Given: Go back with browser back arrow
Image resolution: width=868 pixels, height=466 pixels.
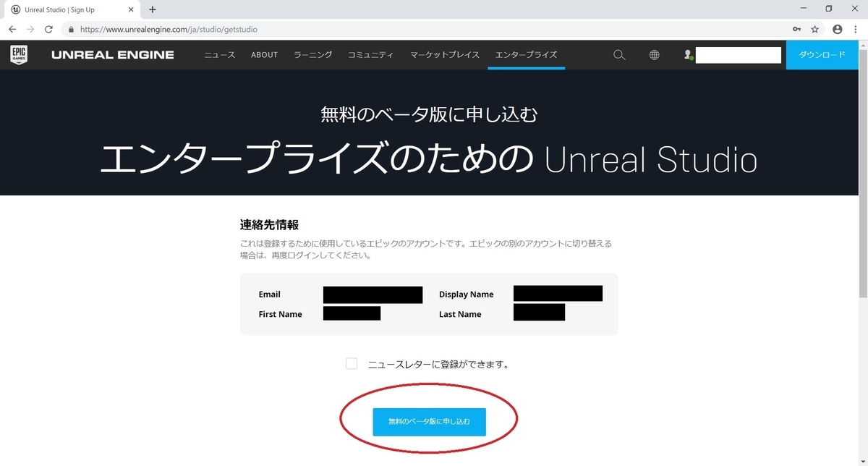Looking at the screenshot, I should pyautogui.click(x=12, y=30).
